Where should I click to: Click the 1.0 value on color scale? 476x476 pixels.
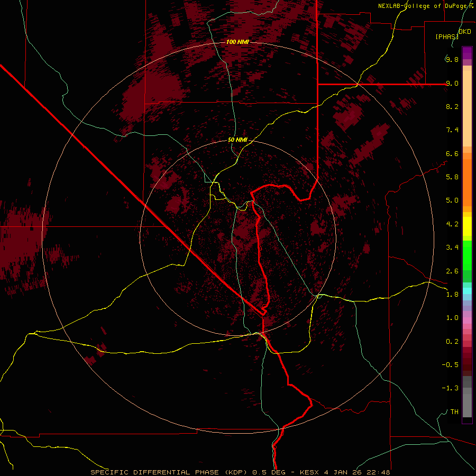[452, 318]
